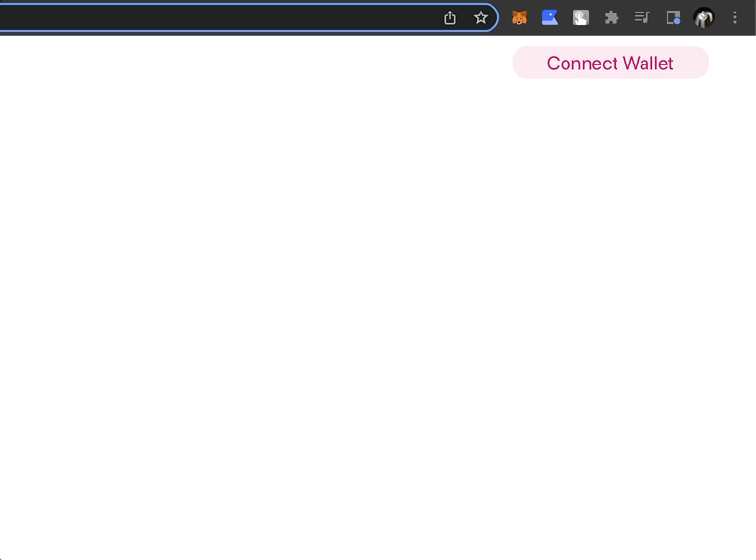The width and height of the screenshot is (756, 560).
Task: Open the MetaMask fox extension
Action: (x=519, y=18)
